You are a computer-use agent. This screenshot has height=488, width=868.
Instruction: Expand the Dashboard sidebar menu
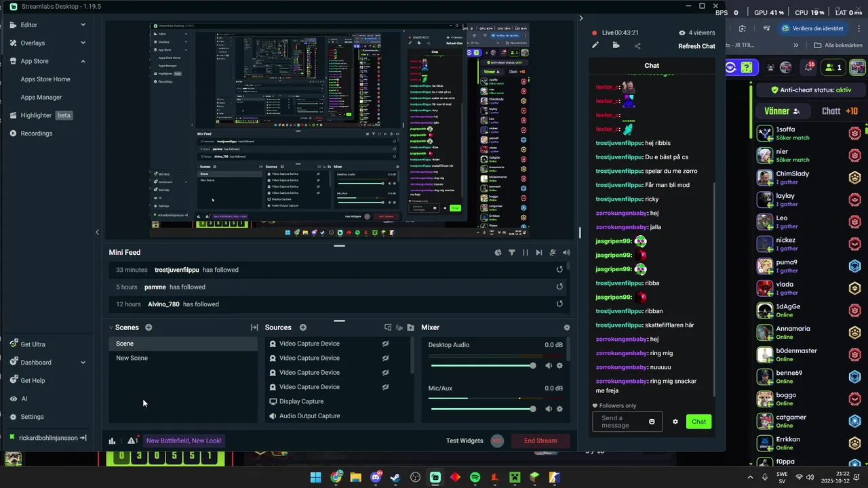(83, 363)
